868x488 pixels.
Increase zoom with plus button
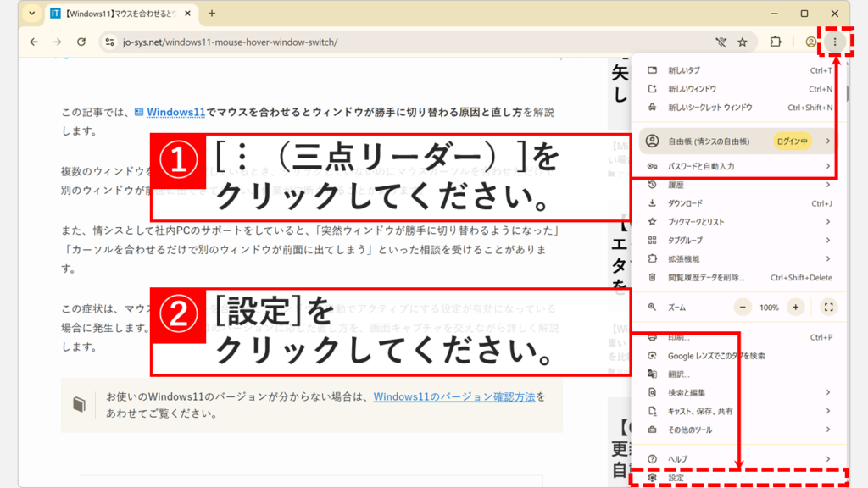click(795, 307)
